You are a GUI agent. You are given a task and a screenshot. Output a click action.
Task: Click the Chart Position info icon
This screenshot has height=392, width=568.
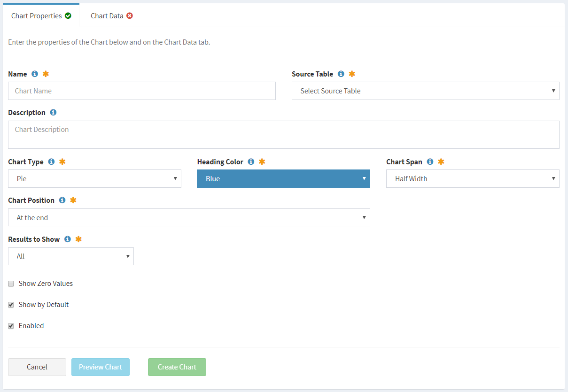(x=62, y=200)
